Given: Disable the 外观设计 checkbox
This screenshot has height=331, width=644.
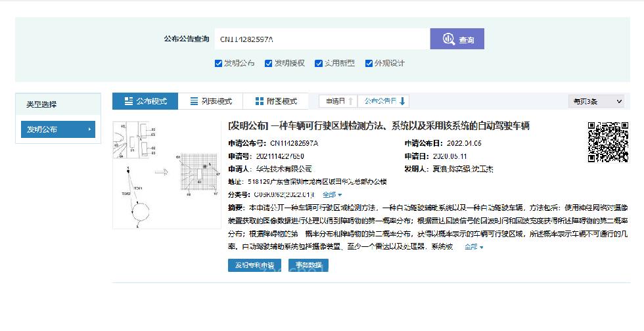Looking at the screenshot, I should point(369,64).
